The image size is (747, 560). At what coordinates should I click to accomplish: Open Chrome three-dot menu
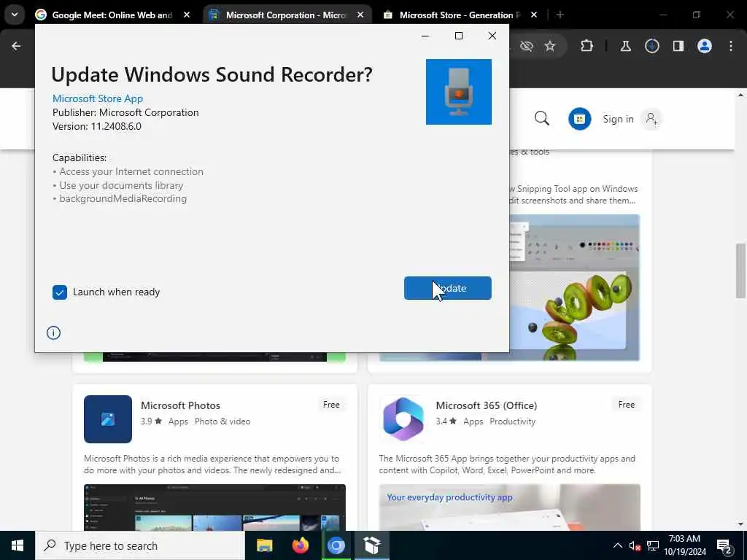730,46
